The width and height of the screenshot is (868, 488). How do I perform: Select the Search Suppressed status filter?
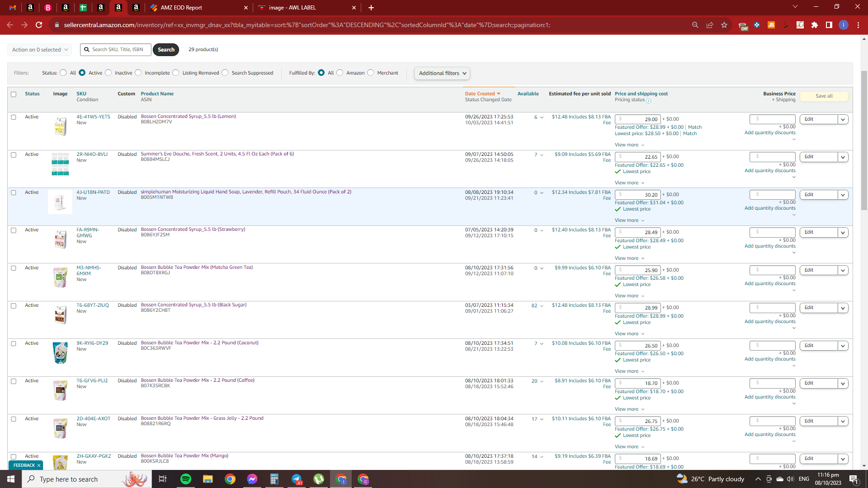click(x=225, y=73)
